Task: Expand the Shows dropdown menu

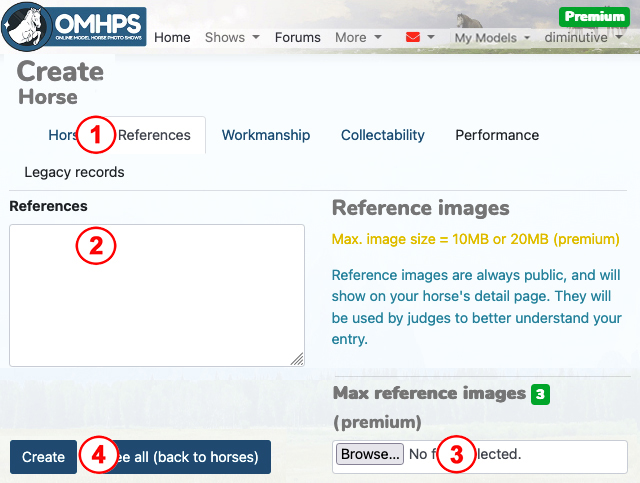Action: click(x=231, y=37)
